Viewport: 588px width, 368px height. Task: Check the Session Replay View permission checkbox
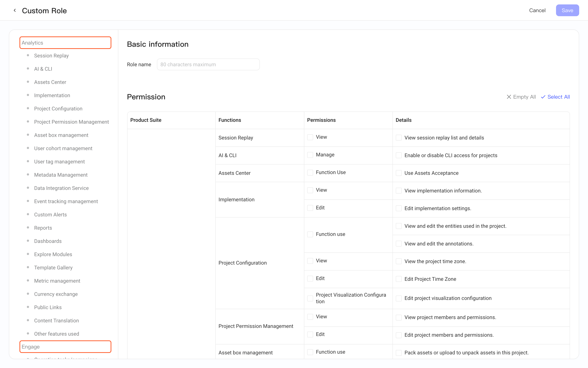[x=310, y=137]
